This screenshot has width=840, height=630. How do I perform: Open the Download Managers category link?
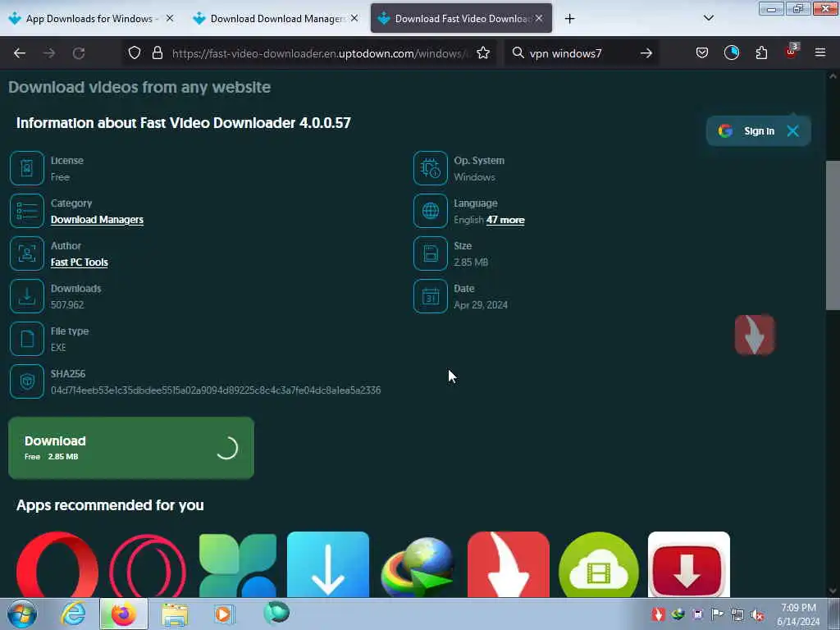tap(97, 220)
